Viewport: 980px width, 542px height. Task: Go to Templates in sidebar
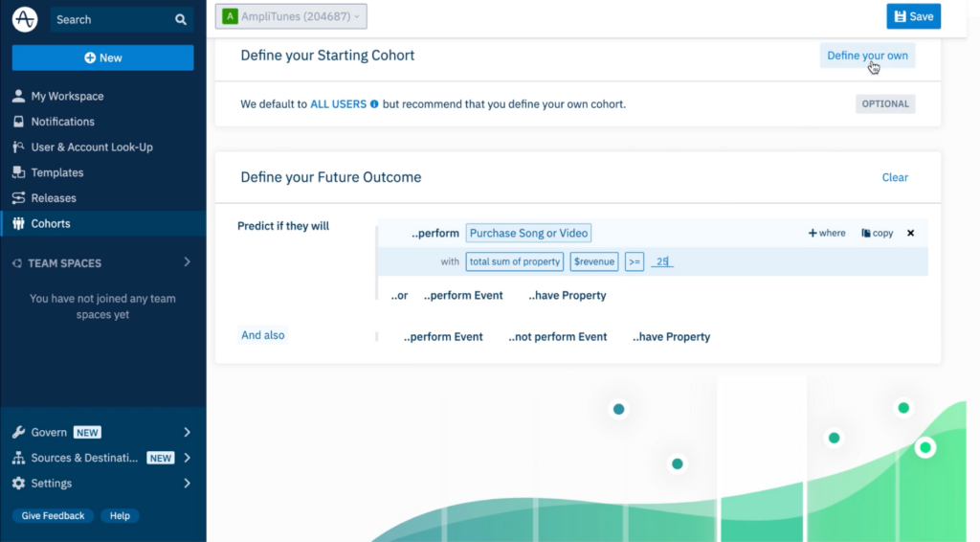[57, 172]
